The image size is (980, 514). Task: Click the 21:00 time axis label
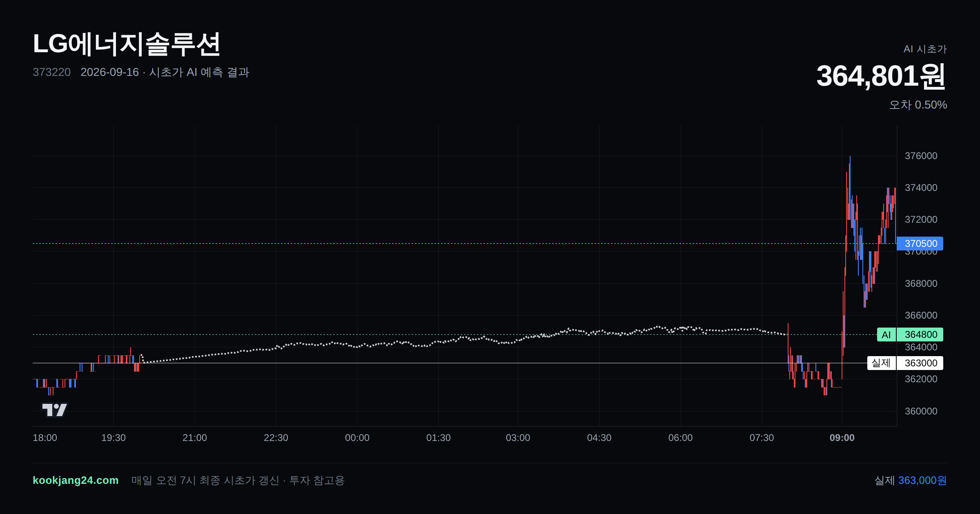(x=195, y=438)
